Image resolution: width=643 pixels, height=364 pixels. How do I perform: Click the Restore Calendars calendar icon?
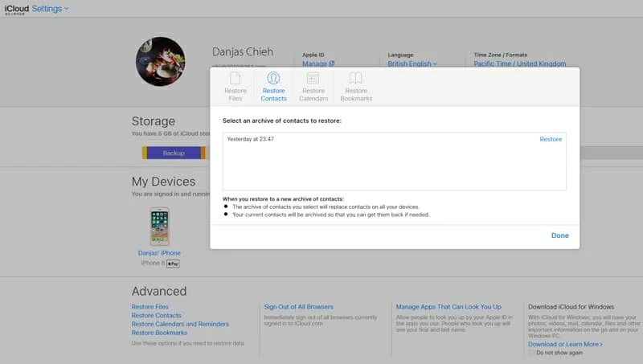pos(313,79)
